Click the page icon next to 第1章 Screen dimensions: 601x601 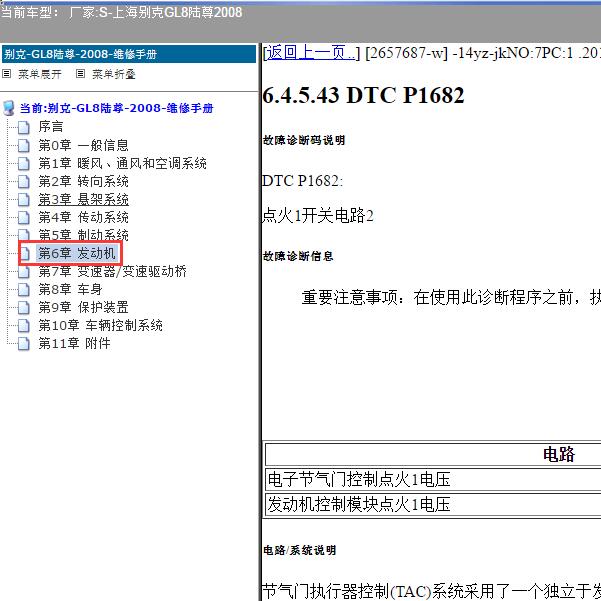click(x=24, y=163)
